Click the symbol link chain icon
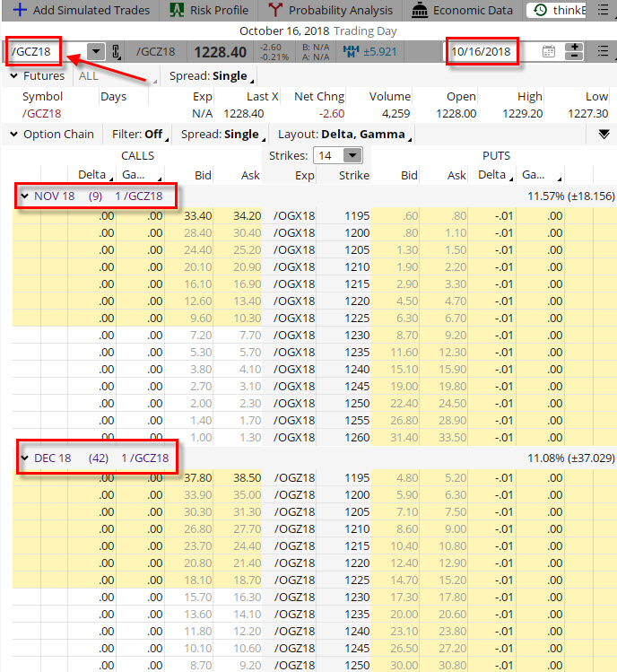This screenshot has width=617, height=672. [116, 52]
